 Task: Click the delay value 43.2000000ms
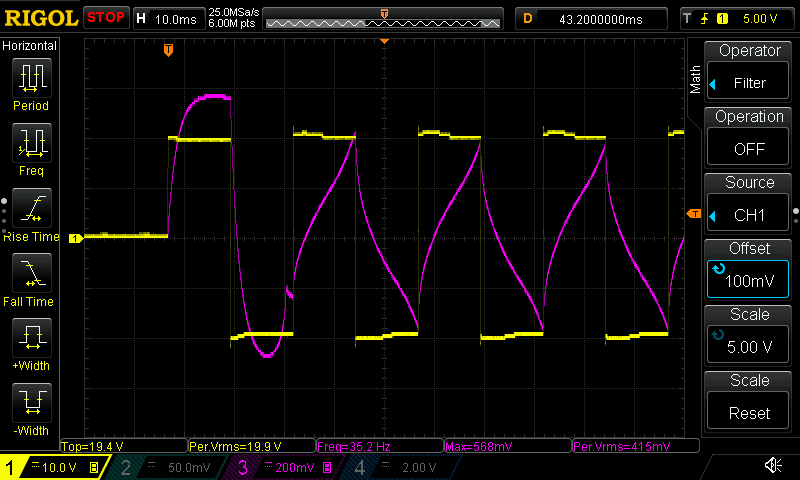[x=601, y=19]
